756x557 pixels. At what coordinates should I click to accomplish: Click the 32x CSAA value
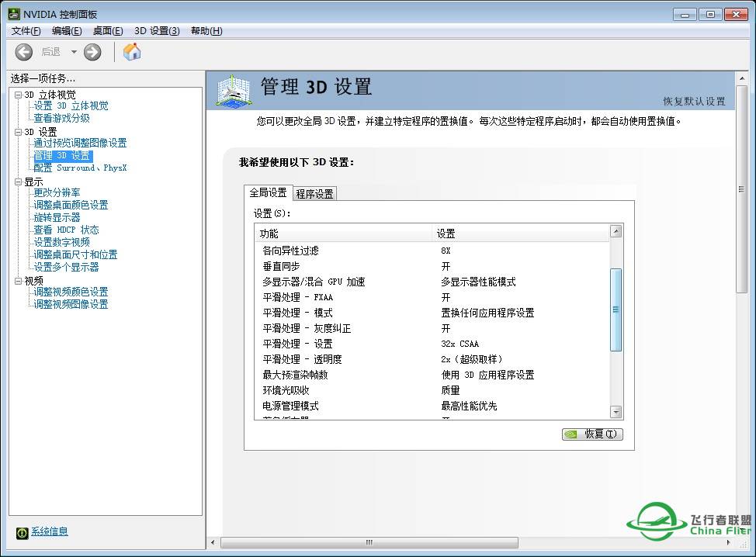click(460, 344)
